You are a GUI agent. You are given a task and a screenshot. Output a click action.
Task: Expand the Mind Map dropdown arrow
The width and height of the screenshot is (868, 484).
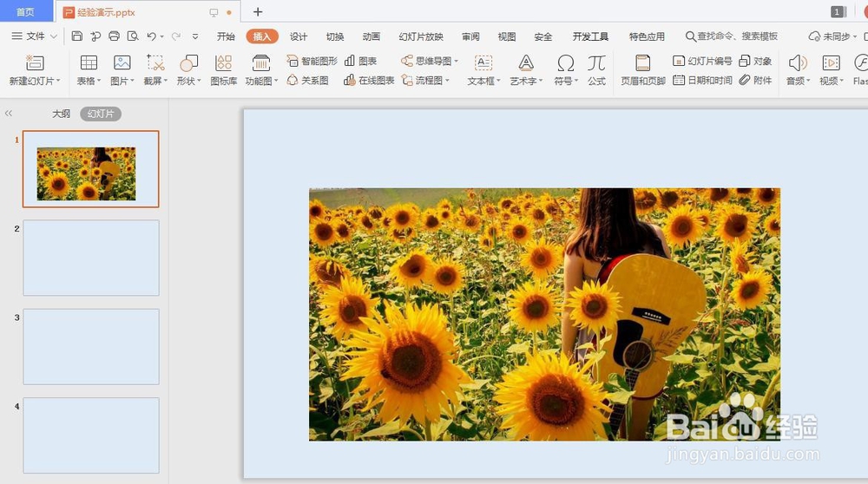[x=457, y=61]
